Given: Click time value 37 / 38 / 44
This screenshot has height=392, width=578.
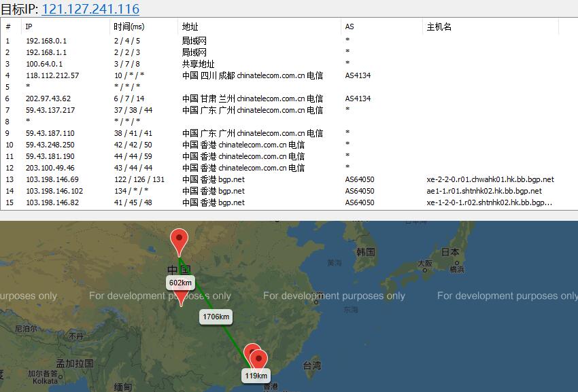Looking at the screenshot, I should 133,110.
